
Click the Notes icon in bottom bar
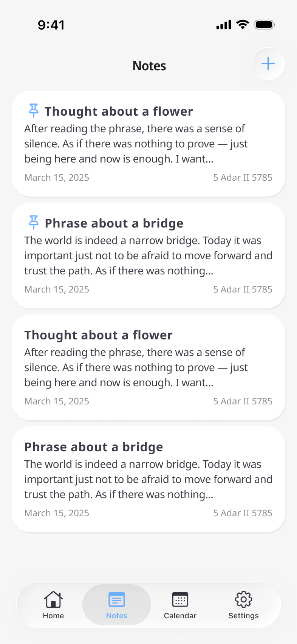tap(117, 600)
